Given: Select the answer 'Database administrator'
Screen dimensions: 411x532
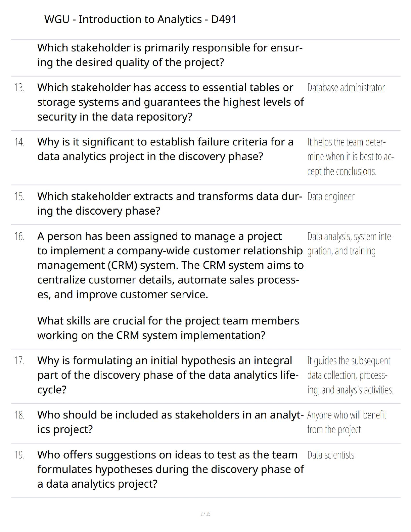Looking at the screenshot, I should [346, 88].
